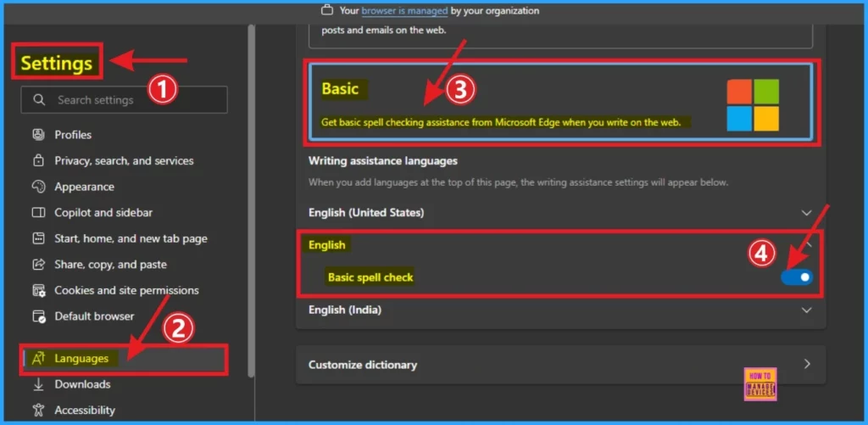The image size is (868, 425).
Task: Expand English (United States) language options
Action: pos(807,213)
